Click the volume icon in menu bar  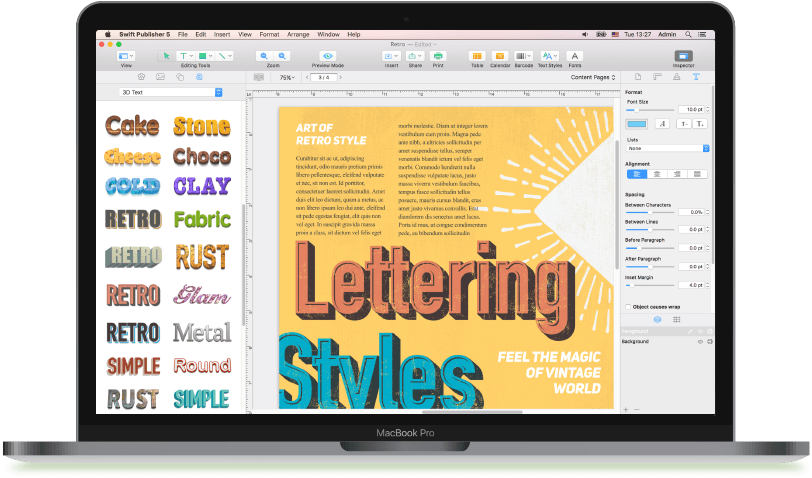point(585,35)
